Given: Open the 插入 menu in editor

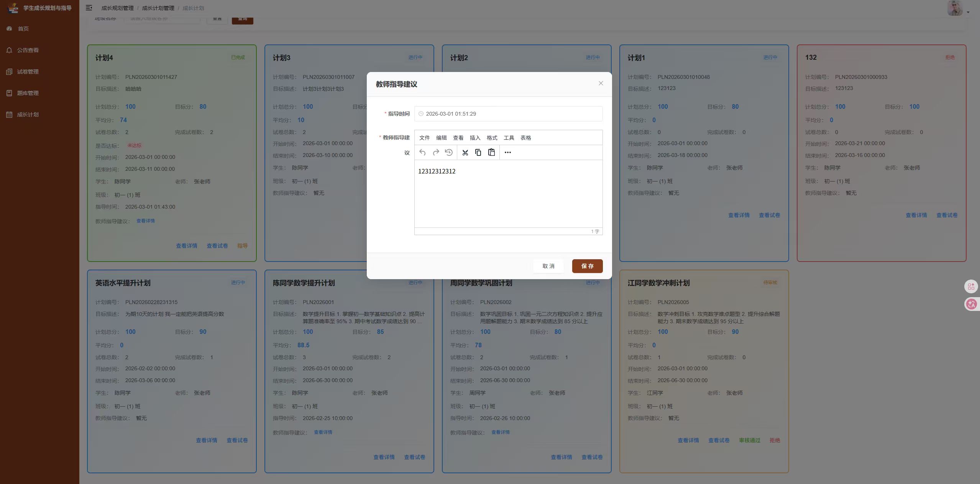Looking at the screenshot, I should pos(475,138).
